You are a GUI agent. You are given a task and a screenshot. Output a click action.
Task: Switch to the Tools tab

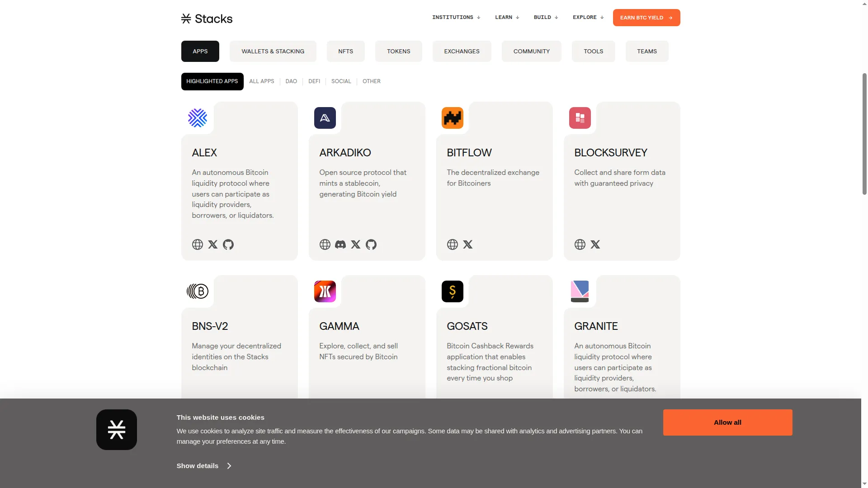pos(594,51)
